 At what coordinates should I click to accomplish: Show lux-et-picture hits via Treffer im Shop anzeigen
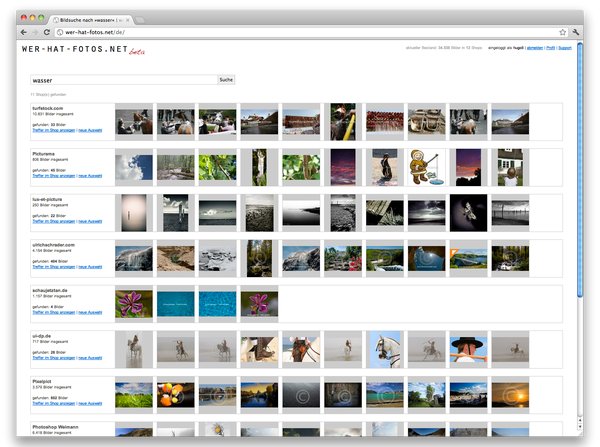[x=54, y=221]
